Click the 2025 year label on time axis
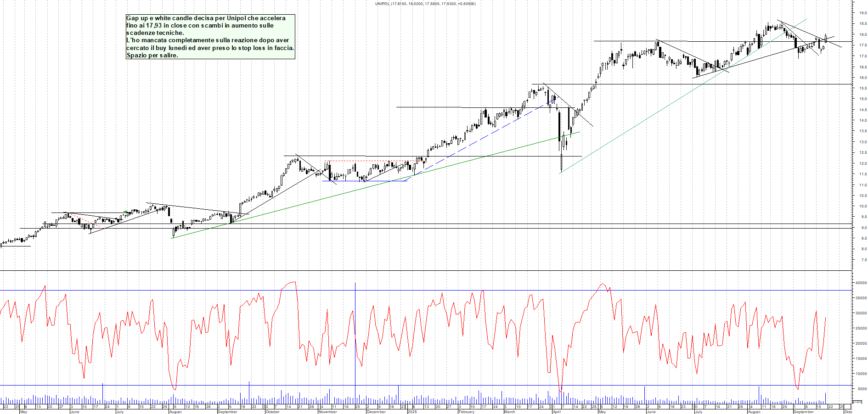 (x=412, y=412)
